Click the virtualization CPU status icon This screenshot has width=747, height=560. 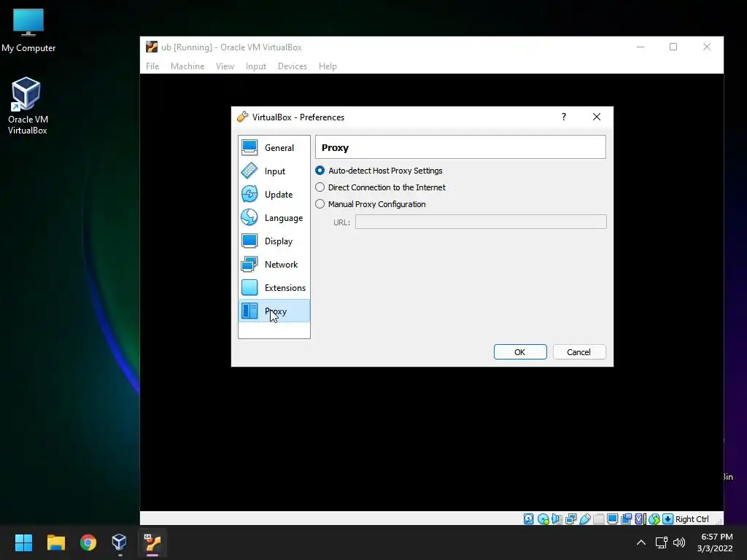(640, 519)
